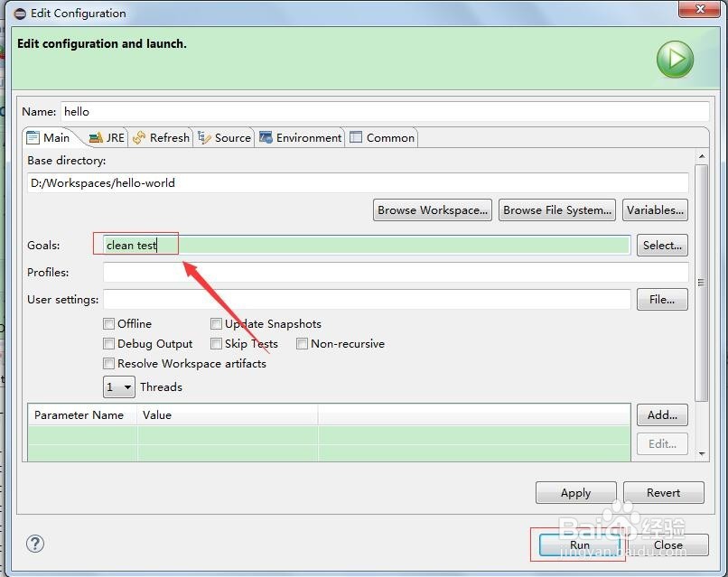Focus the Name input field

[x=385, y=112]
